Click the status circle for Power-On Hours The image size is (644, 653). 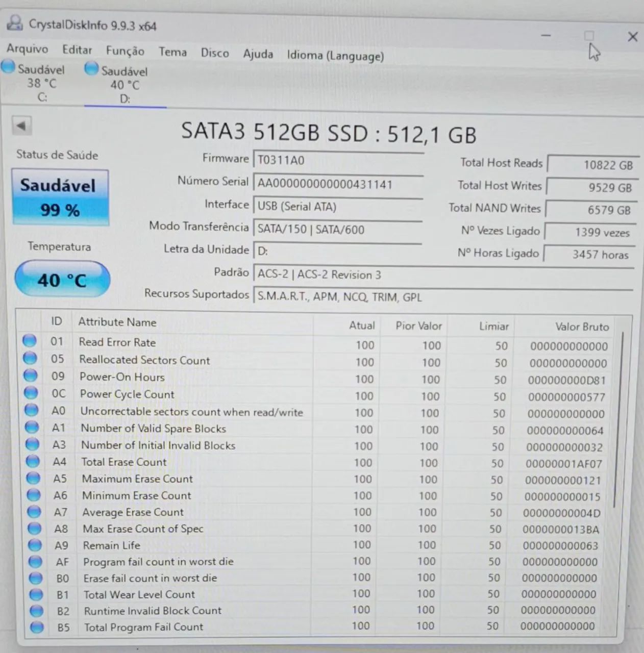pos(31,375)
